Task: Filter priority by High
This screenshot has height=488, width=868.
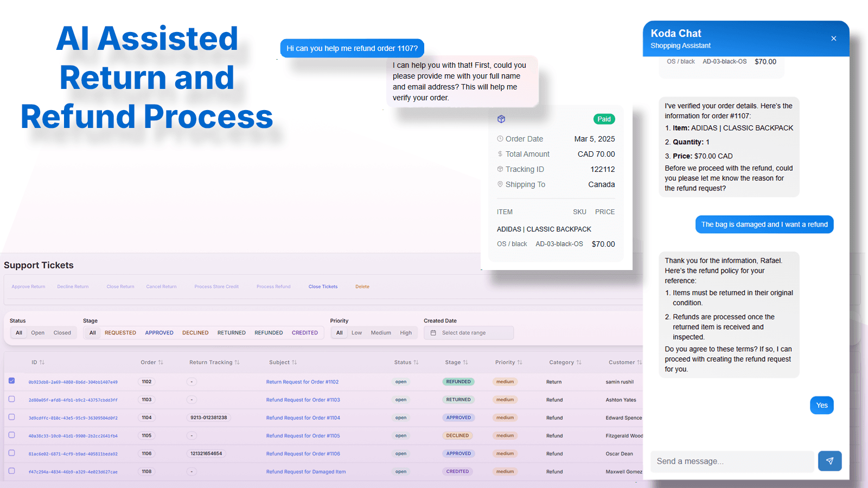Action: pyautogui.click(x=406, y=333)
